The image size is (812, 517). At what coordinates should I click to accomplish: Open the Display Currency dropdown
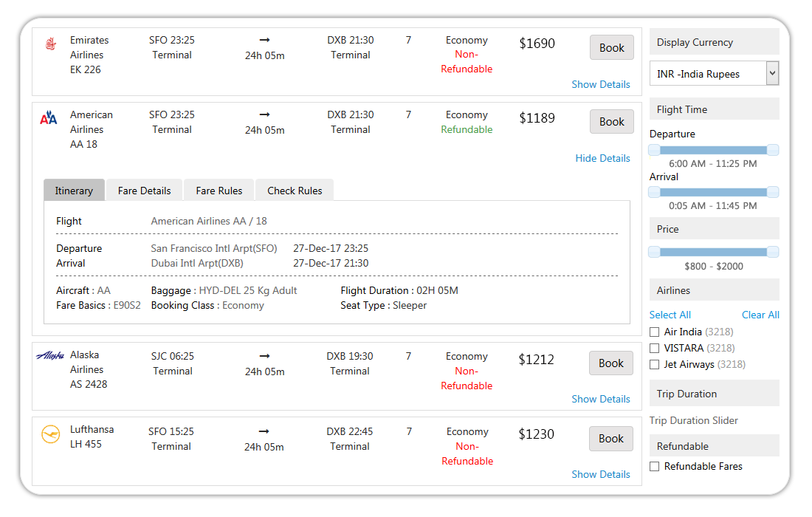(x=770, y=72)
